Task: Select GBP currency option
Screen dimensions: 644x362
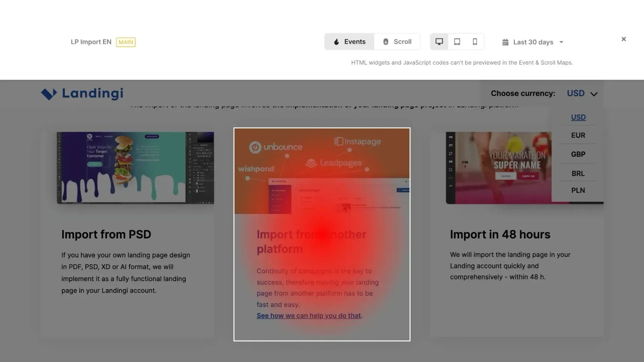Action: click(x=578, y=154)
